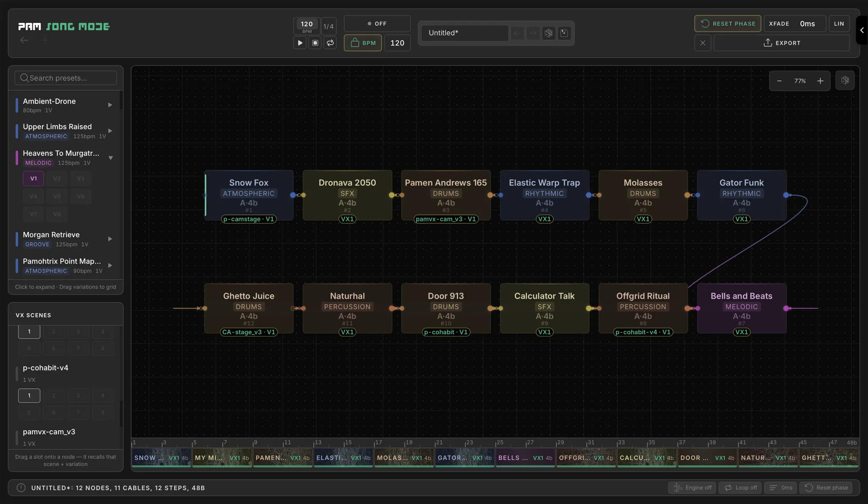868x504 pixels.
Task: Click next song arrow beside Untitled field
Action: pyautogui.click(x=533, y=33)
